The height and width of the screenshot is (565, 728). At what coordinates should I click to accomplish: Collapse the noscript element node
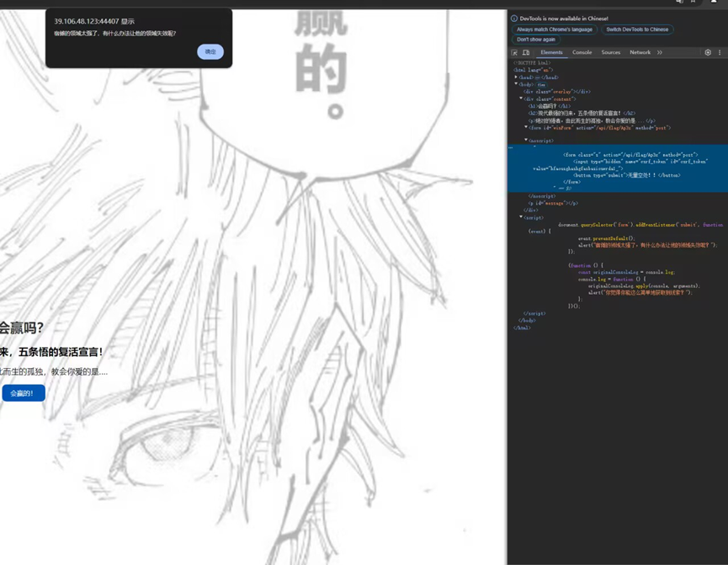pos(526,140)
